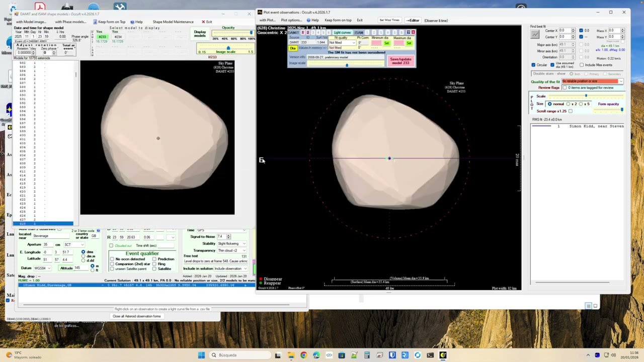Viewport: 644px width, 362px height.
Task: Switch to the Light curves tab
Action: point(342,33)
